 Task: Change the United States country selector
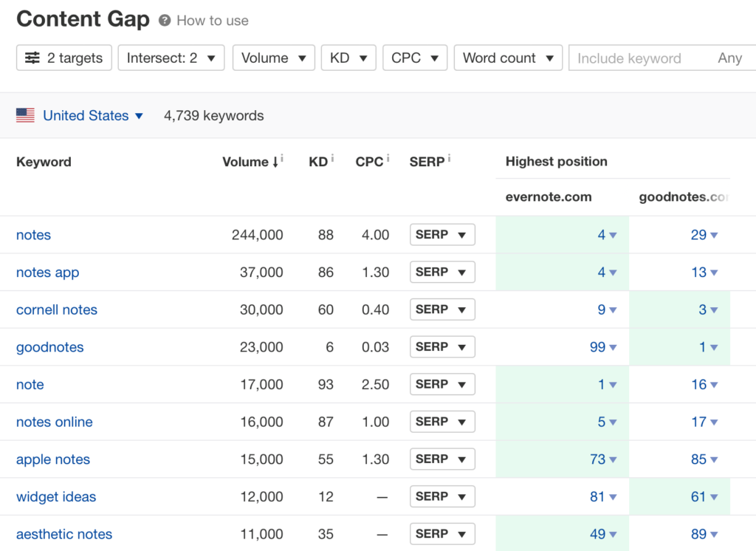click(93, 116)
